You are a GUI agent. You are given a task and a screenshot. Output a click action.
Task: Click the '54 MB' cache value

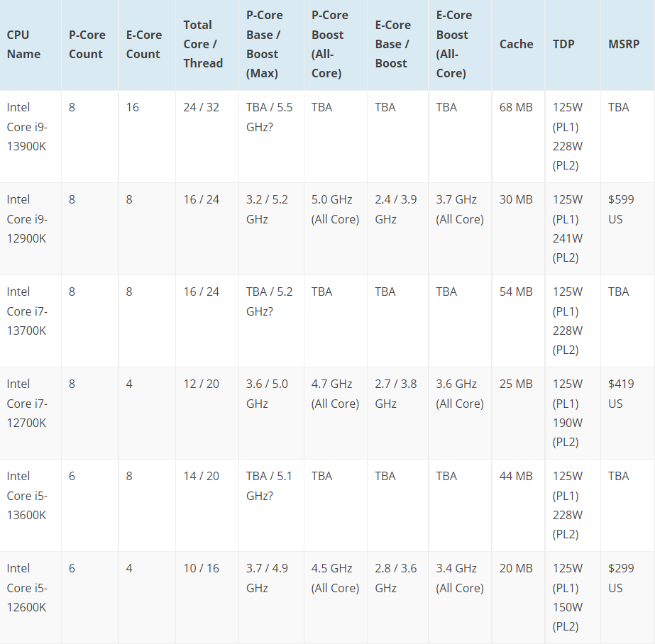[516, 292]
